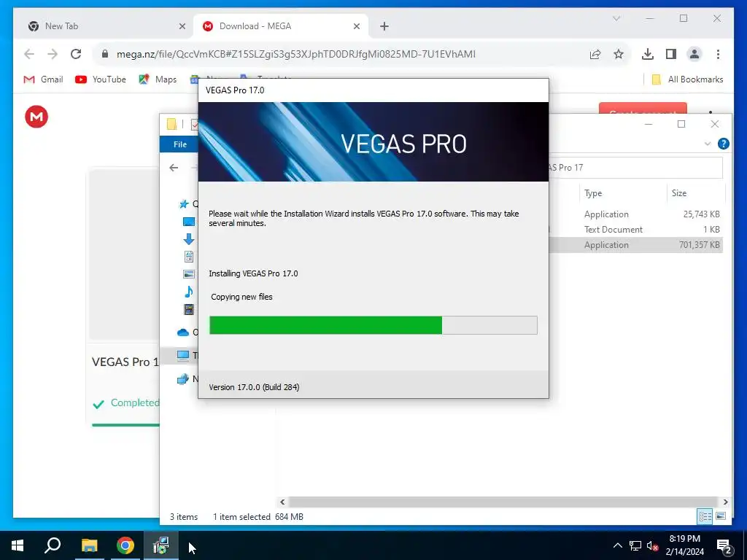This screenshot has width=747, height=560.
Task: Select OneDrive cloud icon in Explorer sidebar
Action: point(183,332)
